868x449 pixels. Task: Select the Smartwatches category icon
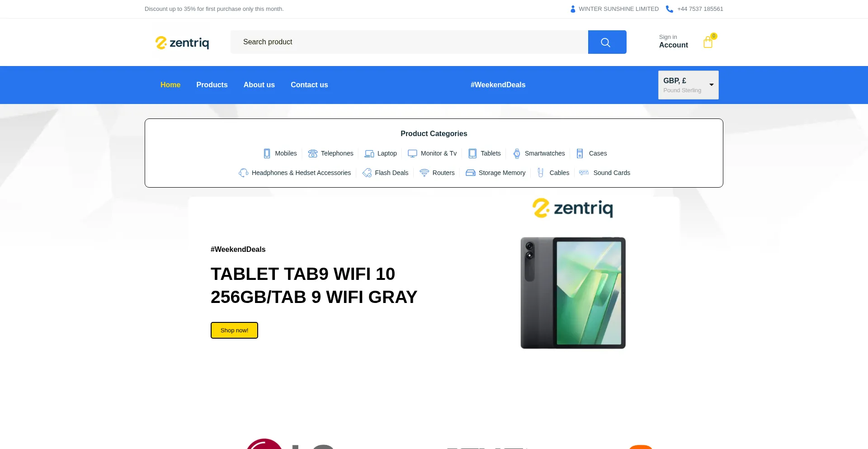pyautogui.click(x=517, y=153)
